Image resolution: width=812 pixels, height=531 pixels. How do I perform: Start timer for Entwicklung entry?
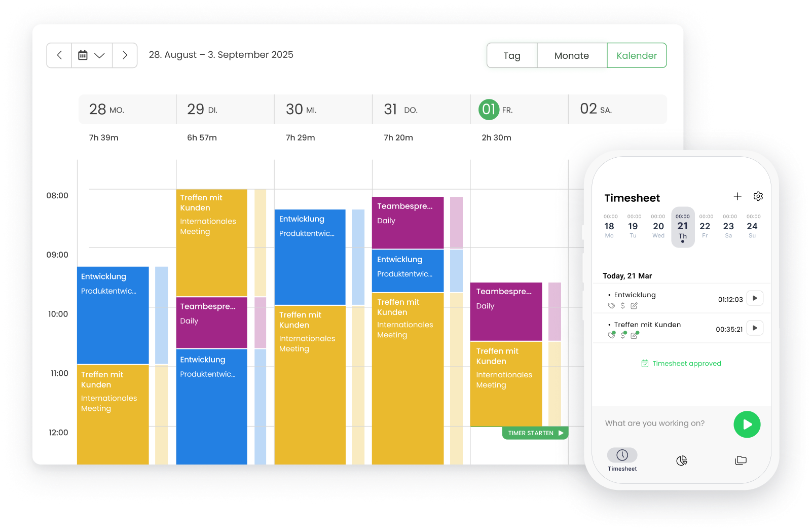[755, 298]
